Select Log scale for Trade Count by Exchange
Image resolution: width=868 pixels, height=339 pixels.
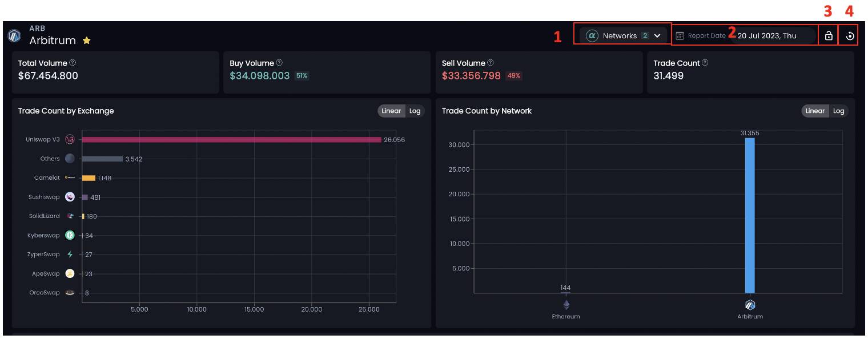tap(415, 111)
